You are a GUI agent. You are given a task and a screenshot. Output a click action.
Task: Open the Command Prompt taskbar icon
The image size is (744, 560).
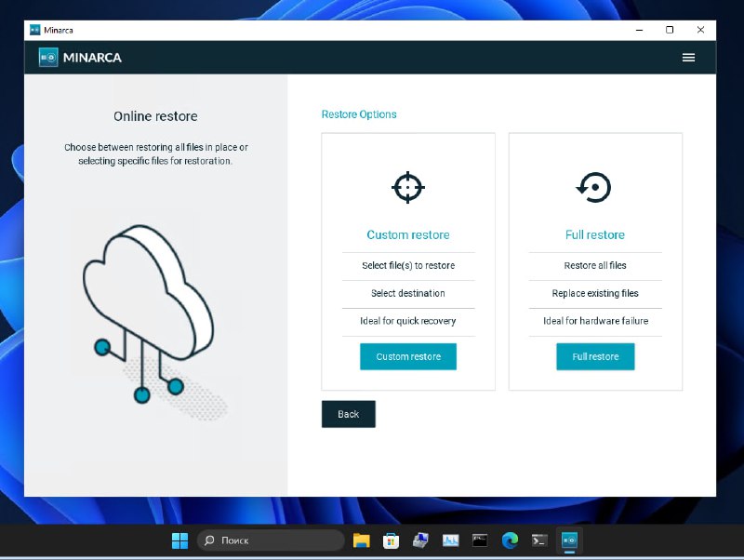coord(480,540)
